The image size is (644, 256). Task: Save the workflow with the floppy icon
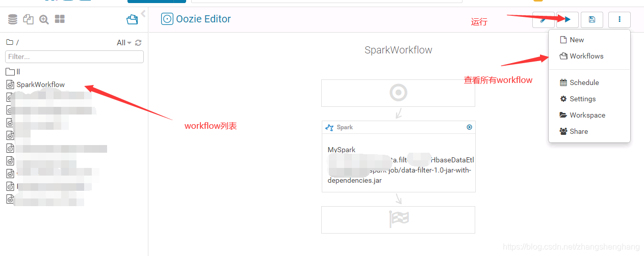point(592,19)
